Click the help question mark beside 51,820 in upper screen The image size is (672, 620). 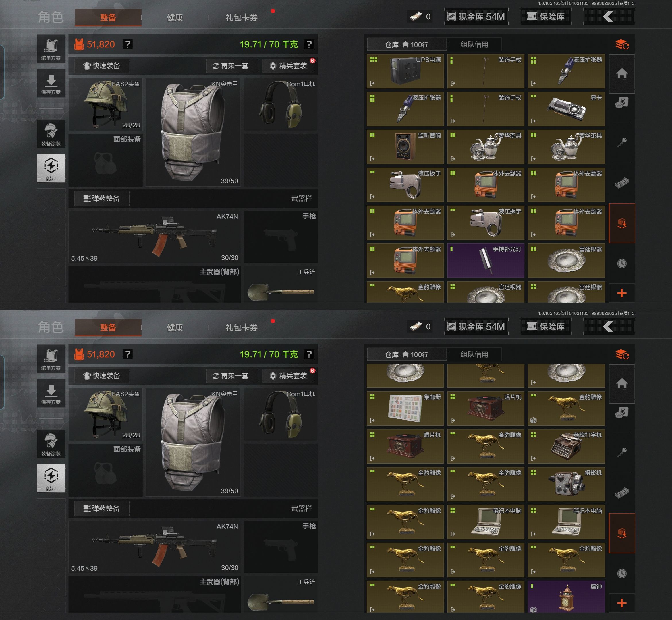[128, 44]
